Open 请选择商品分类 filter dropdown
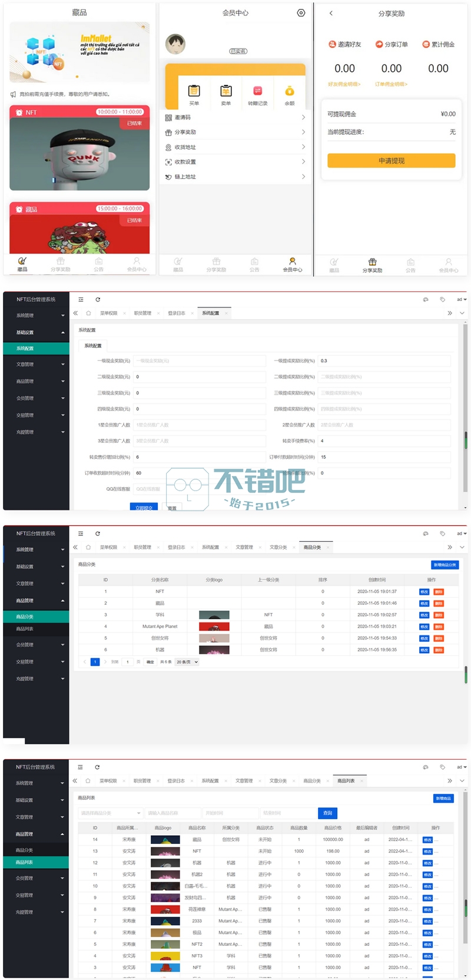The image size is (471, 980). click(110, 813)
